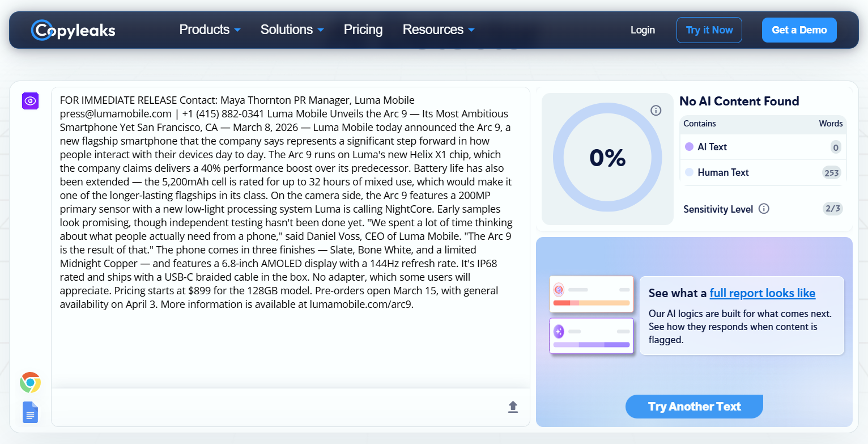Click the press@lumamobile.com email text
The image size is (868, 444).
pyautogui.click(x=116, y=114)
